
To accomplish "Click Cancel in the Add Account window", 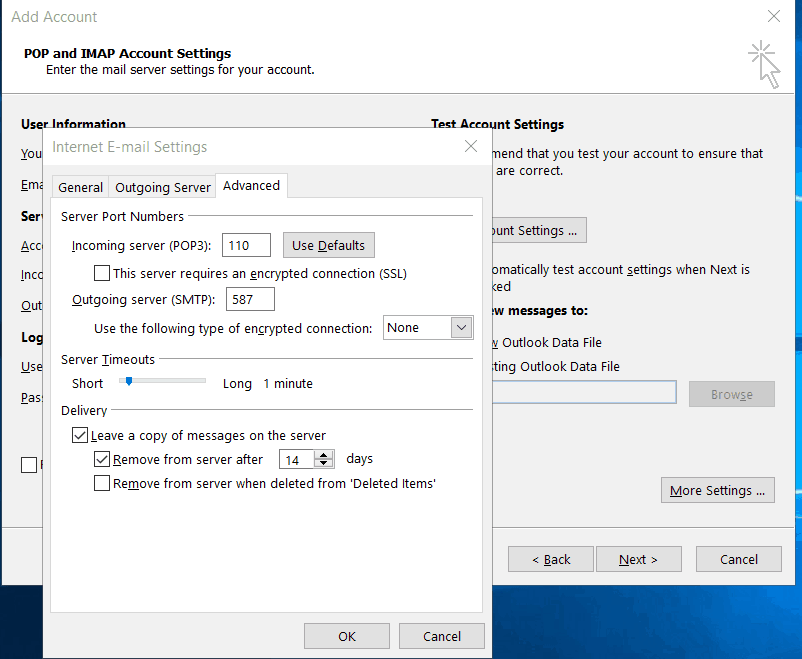I will point(739,559).
